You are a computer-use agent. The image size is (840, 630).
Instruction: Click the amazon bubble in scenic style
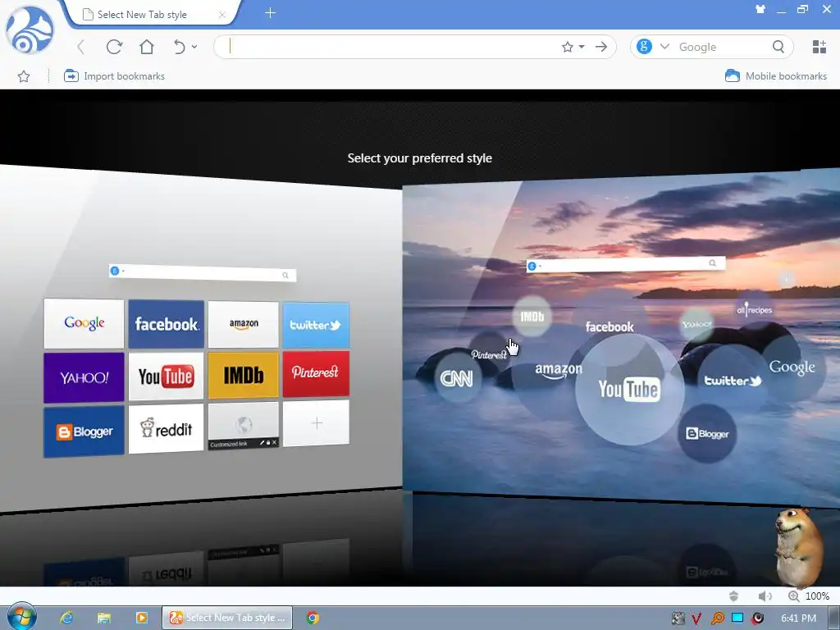(559, 370)
